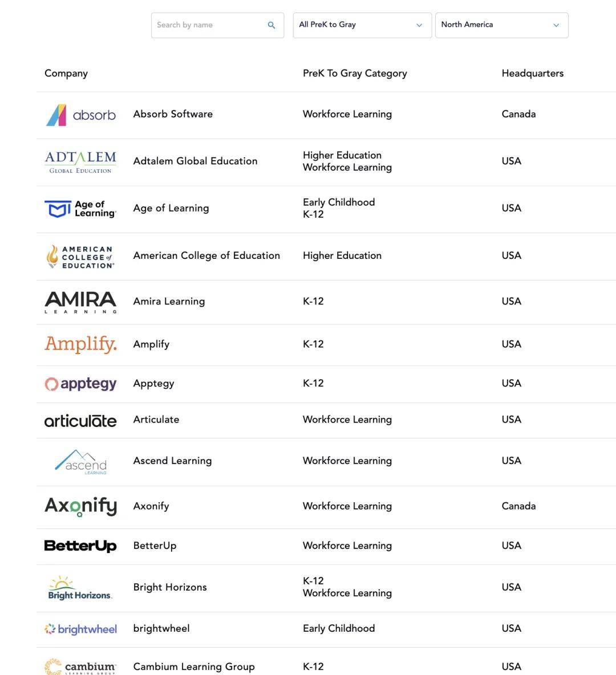Viewport: 616px width, 675px height.
Task: Click the BetterUp logo
Action: [x=80, y=546]
